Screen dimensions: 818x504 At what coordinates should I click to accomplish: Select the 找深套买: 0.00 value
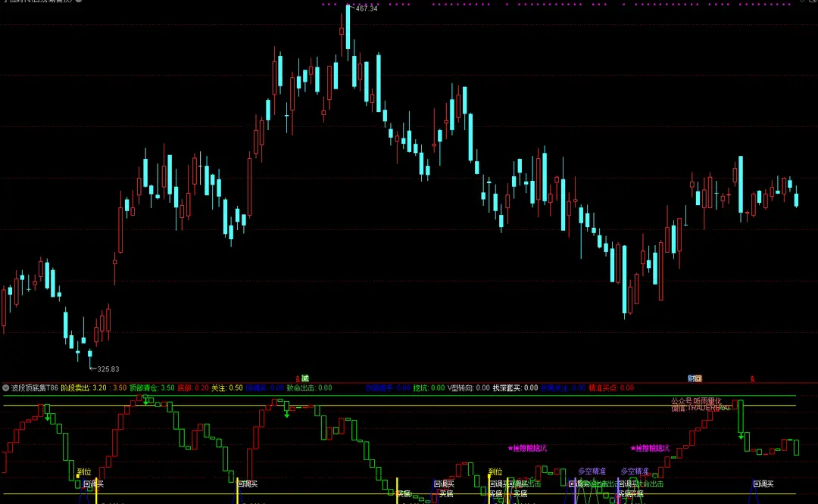515,387
